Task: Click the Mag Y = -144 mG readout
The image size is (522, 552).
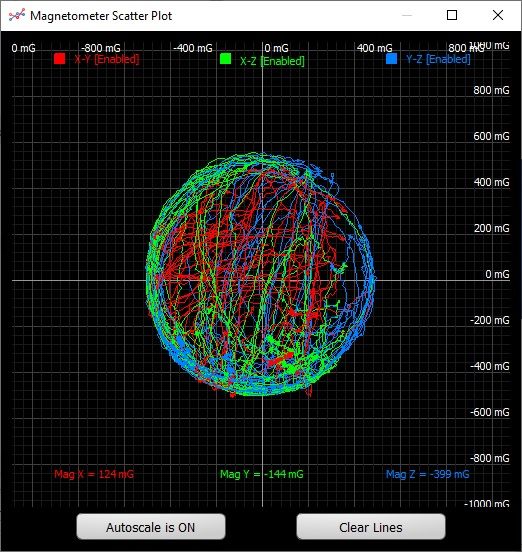Action: pos(262,474)
